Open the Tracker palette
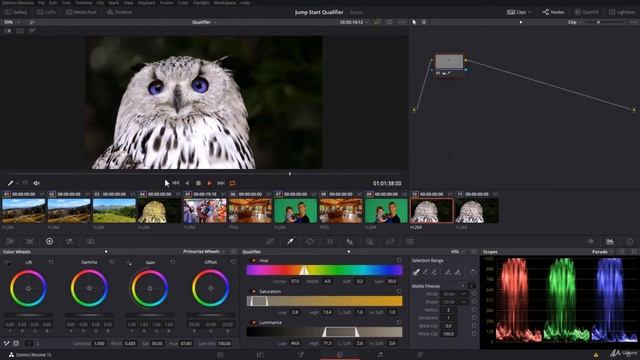This screenshot has width=640, height=360. point(330,242)
